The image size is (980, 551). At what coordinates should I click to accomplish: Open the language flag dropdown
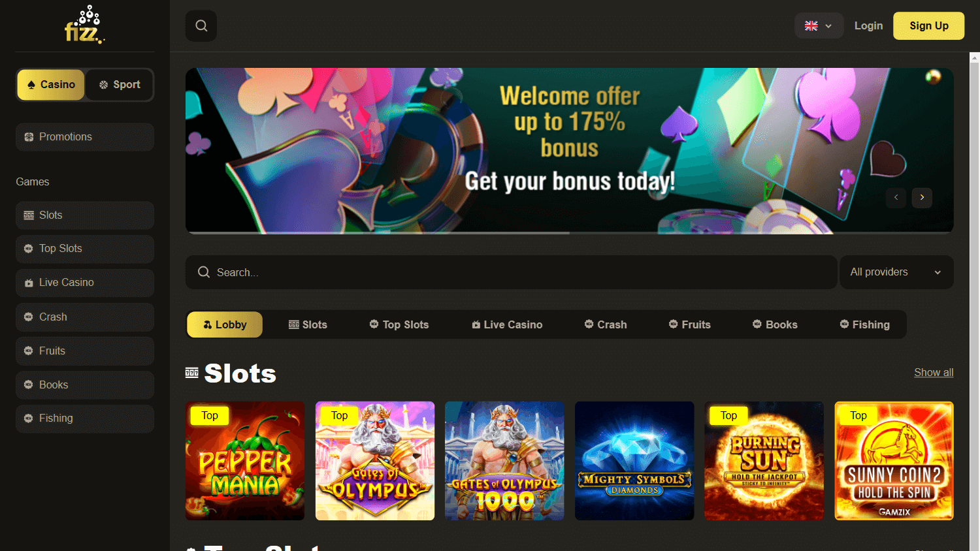[819, 26]
